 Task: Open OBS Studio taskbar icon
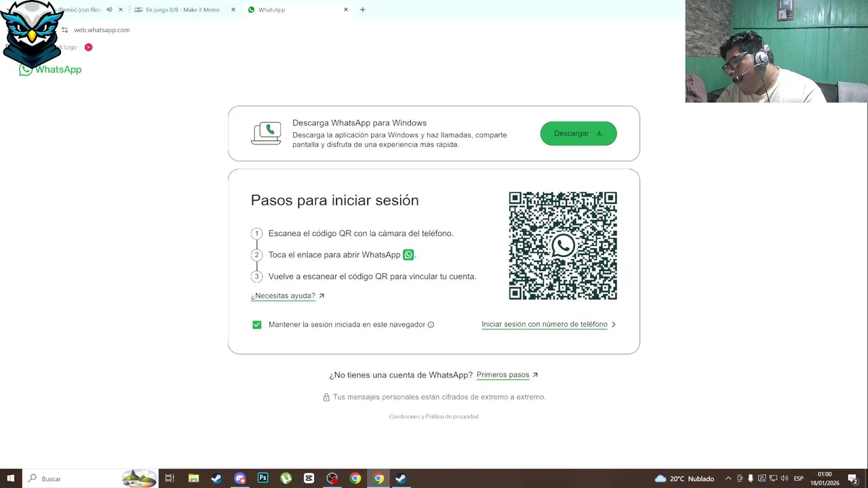click(332, 479)
